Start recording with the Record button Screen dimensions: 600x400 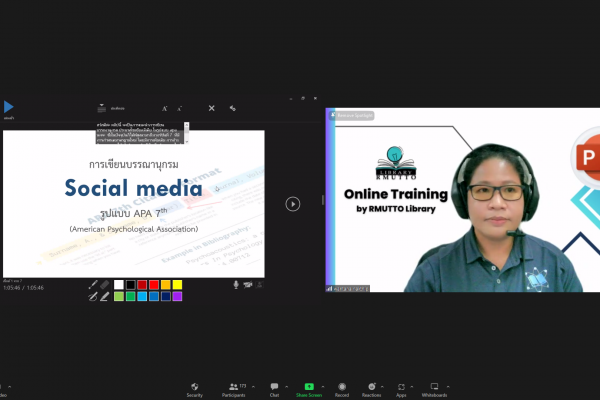point(342,390)
